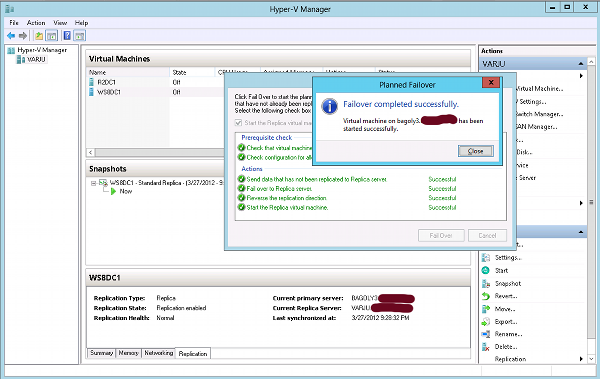Select the Now green arrow snapshot marker
This screenshot has width=600, height=379.
tap(113, 191)
